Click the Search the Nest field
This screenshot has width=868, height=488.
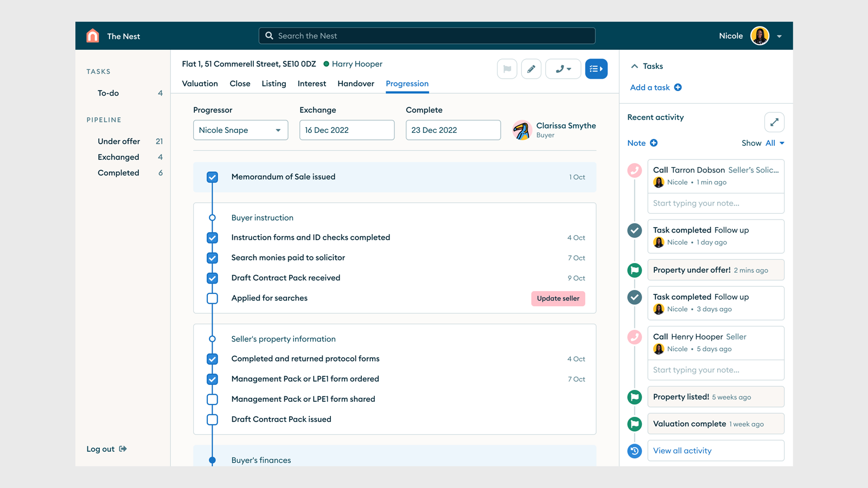pos(426,36)
